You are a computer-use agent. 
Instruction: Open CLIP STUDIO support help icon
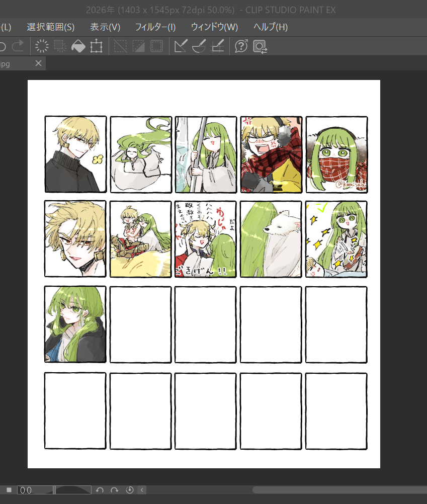[241, 47]
